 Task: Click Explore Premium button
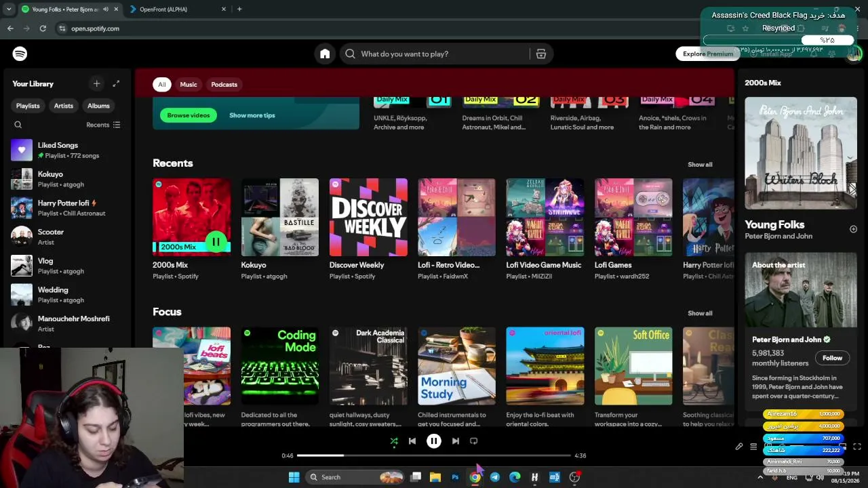coord(708,54)
